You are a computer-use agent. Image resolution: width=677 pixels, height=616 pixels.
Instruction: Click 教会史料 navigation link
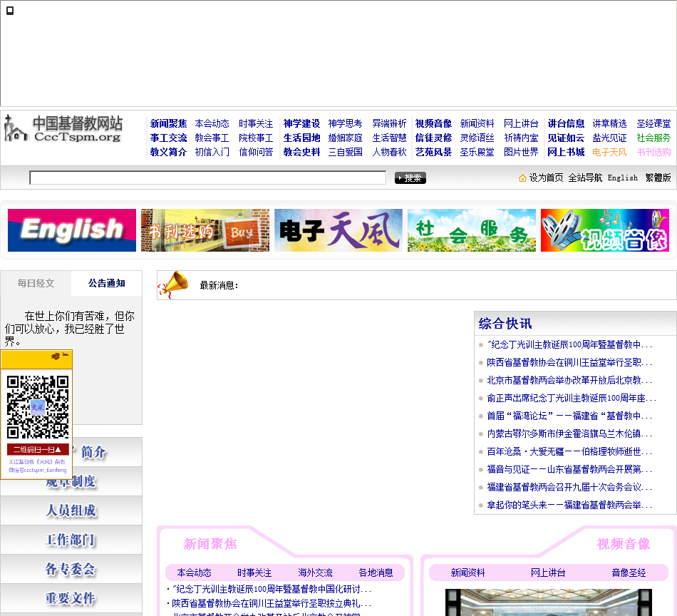(302, 152)
